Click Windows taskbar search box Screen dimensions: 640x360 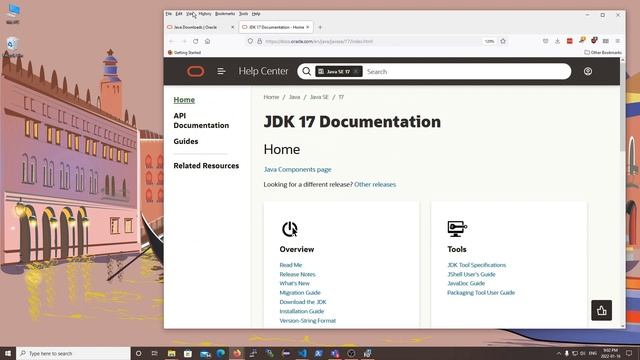point(73,353)
